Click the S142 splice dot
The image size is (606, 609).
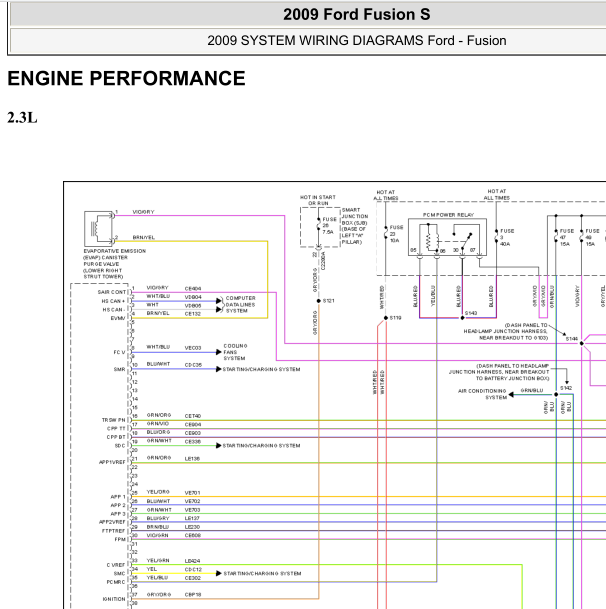point(556,394)
